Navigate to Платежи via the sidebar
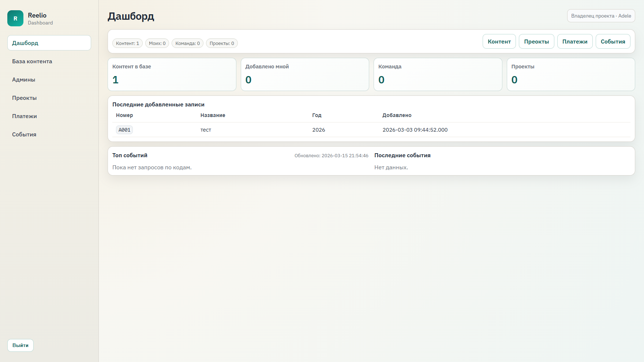644x362 pixels. coord(24,116)
